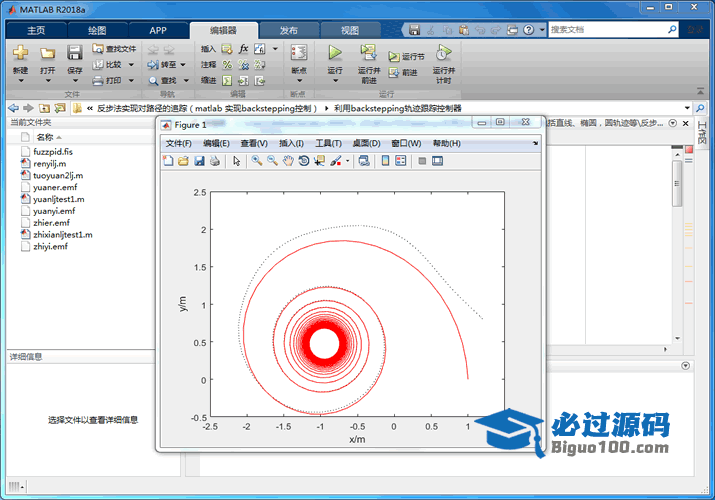Screen dimensions: 715x500
Task: Click save figure icon in Figure toolbar
Action: pos(199,161)
